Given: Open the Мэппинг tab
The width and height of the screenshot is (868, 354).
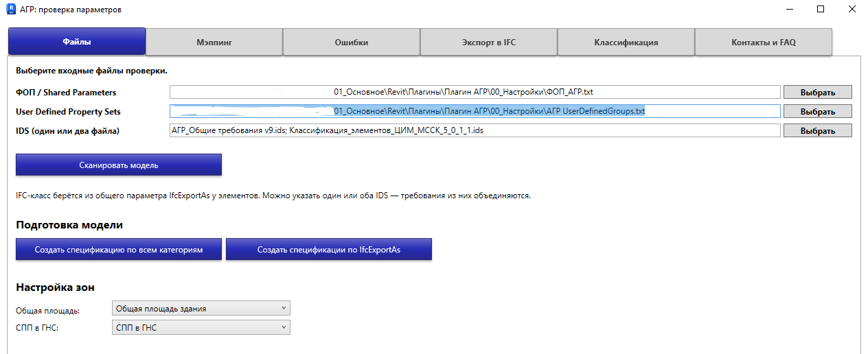Looking at the screenshot, I should [214, 42].
